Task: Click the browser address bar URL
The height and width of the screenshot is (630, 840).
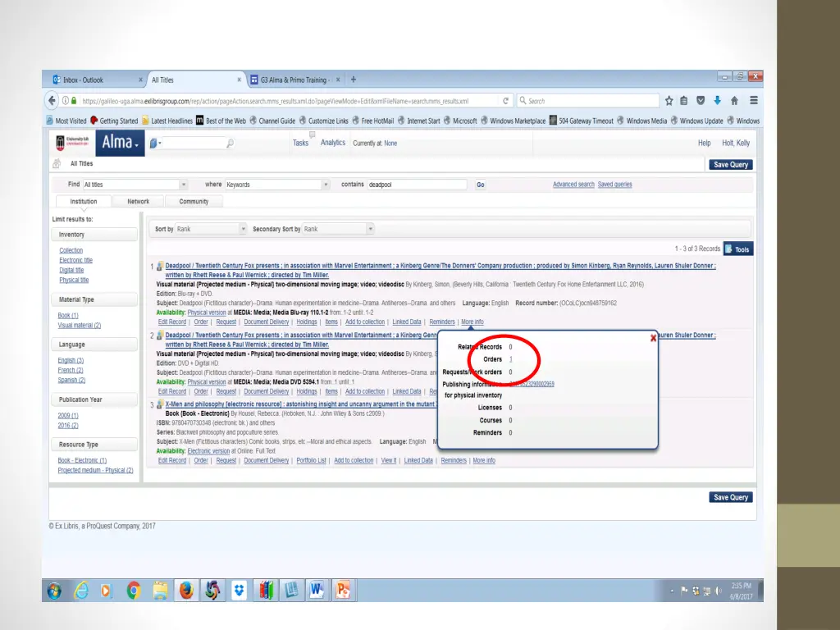Action: (276, 101)
